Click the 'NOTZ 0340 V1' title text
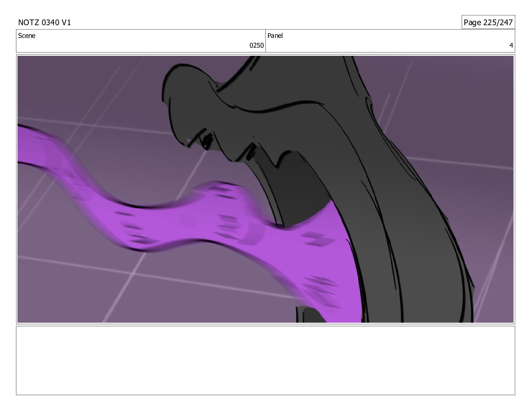Screen dimensions: 532x411 (x=44, y=22)
